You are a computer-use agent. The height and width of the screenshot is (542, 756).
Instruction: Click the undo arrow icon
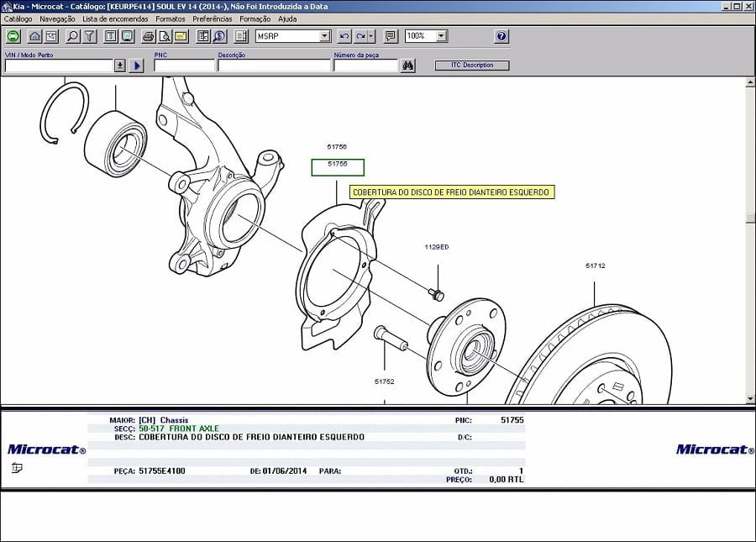pyautogui.click(x=344, y=36)
